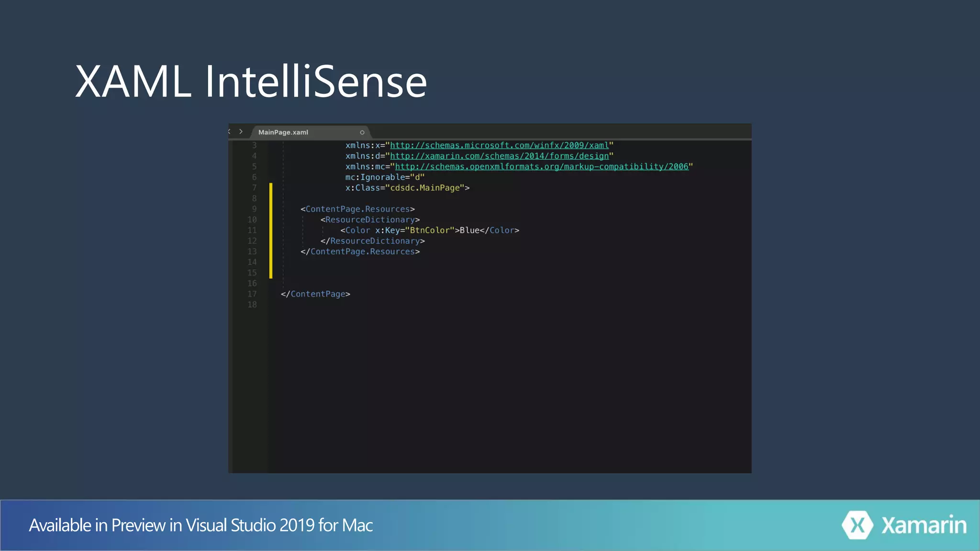Open the openxmlformats markup-compatibility link

click(x=542, y=166)
